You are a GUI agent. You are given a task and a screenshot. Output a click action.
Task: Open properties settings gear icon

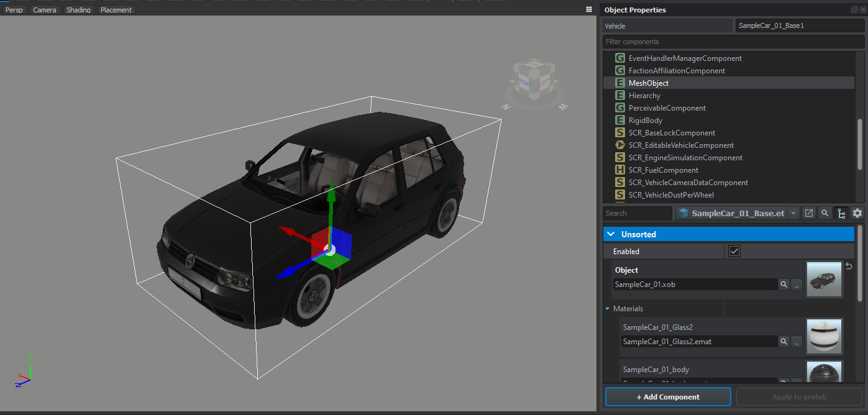857,213
